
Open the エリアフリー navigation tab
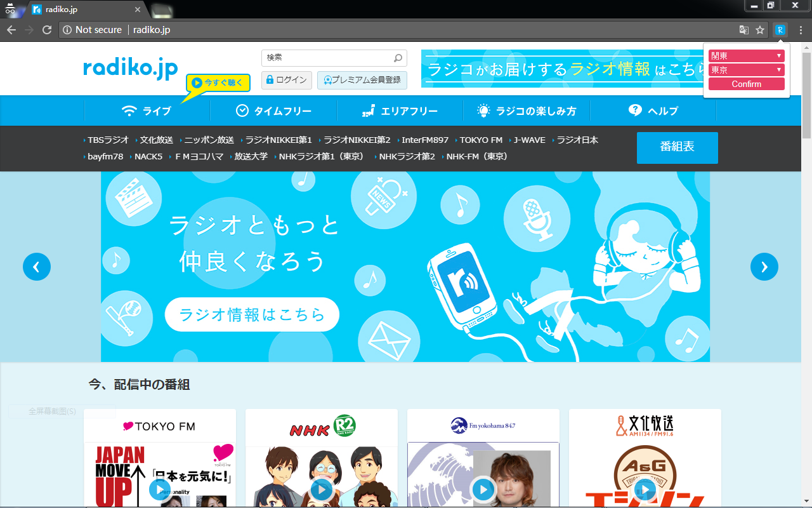[400, 110]
